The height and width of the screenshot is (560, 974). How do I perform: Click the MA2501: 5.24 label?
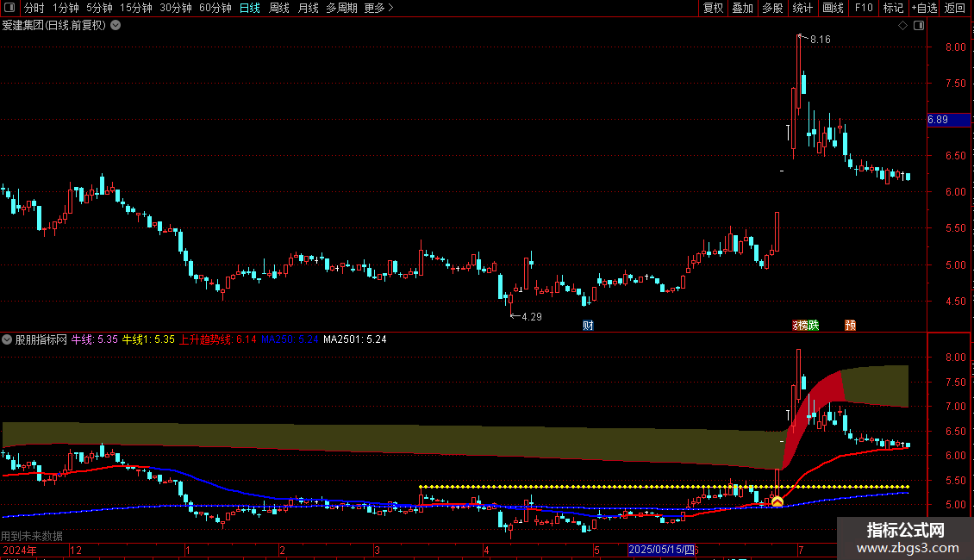pos(354,339)
